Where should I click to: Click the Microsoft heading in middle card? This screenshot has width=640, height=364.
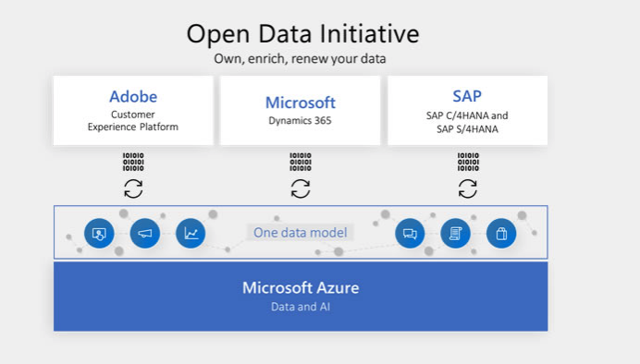pos(301,103)
